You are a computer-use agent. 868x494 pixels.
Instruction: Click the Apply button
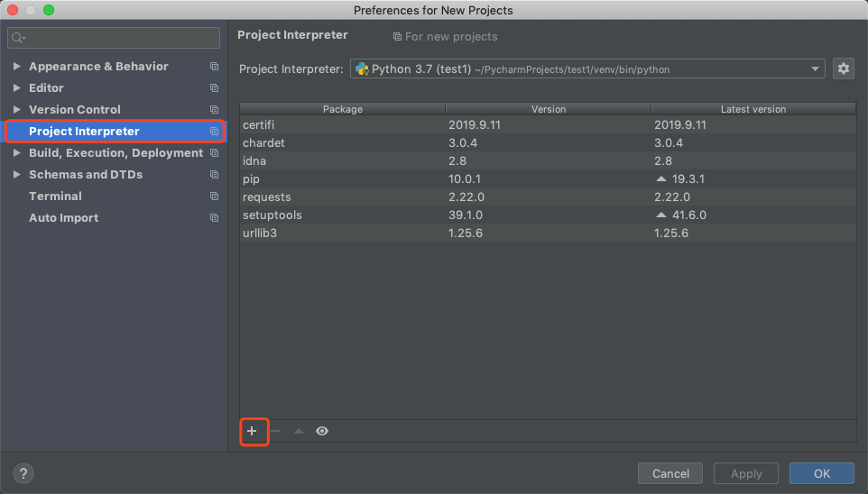click(x=746, y=473)
